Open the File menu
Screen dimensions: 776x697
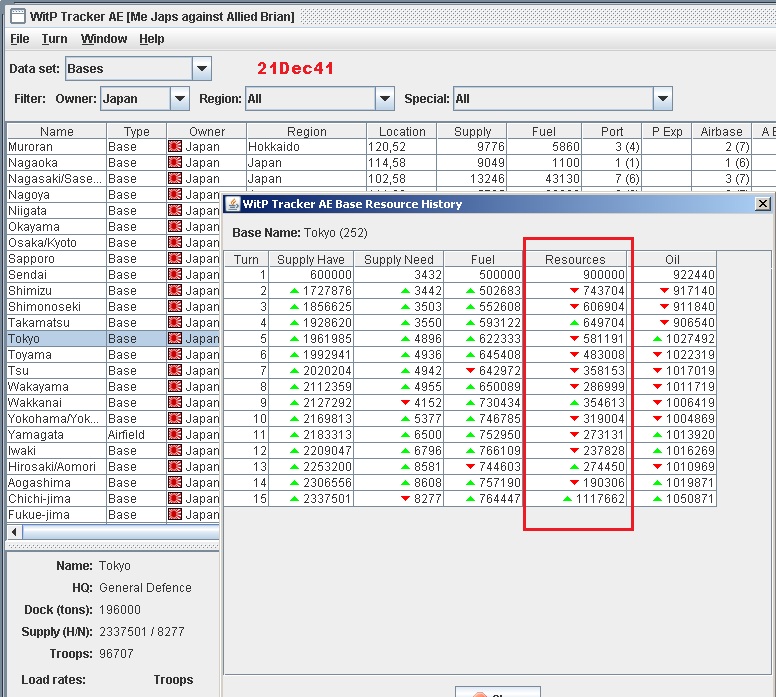pos(20,39)
